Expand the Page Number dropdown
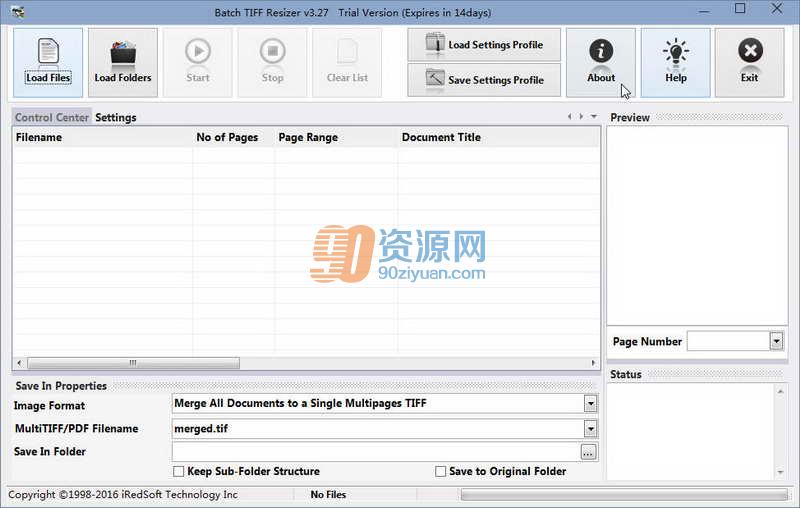Viewport: 800px width, 508px height. coord(776,341)
